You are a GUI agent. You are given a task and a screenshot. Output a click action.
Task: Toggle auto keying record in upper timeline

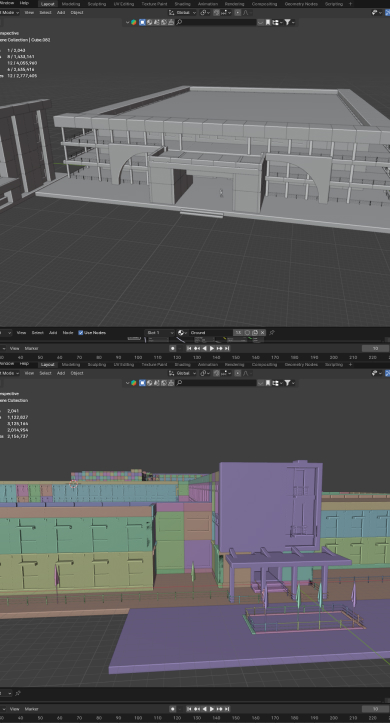(x=173, y=349)
